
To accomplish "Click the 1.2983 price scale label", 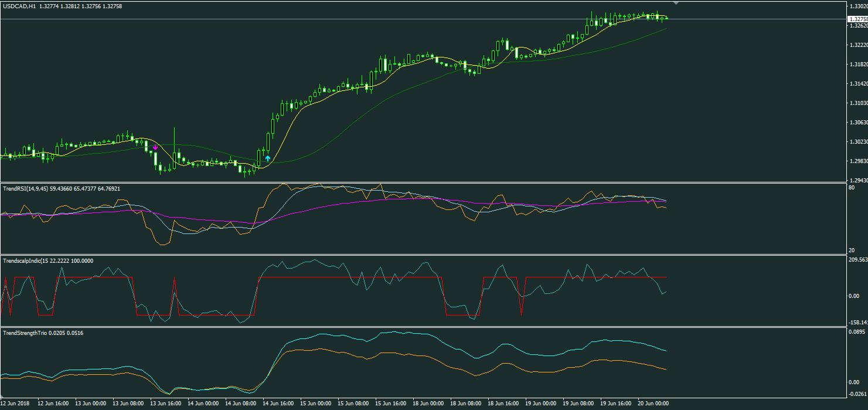I will pyautogui.click(x=856, y=161).
